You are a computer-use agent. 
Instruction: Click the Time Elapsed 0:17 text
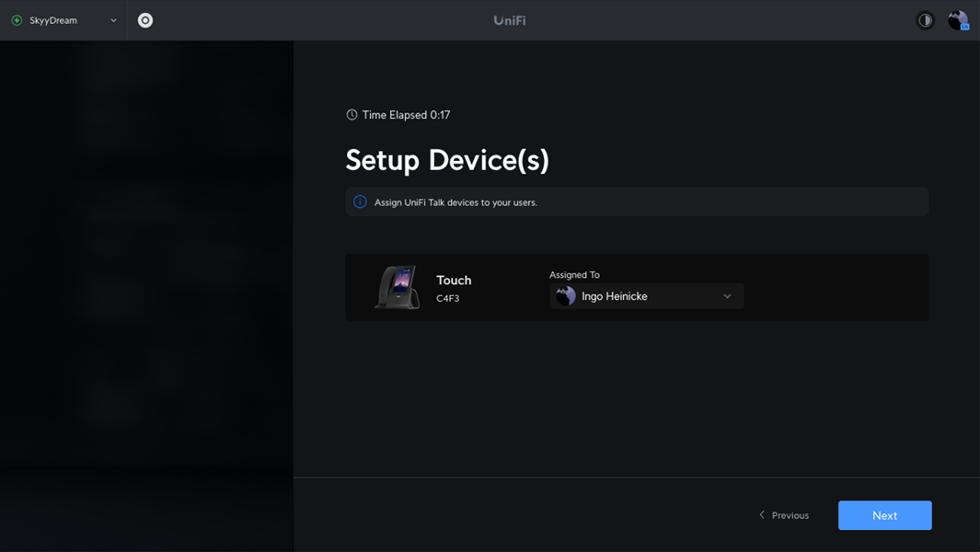(406, 115)
